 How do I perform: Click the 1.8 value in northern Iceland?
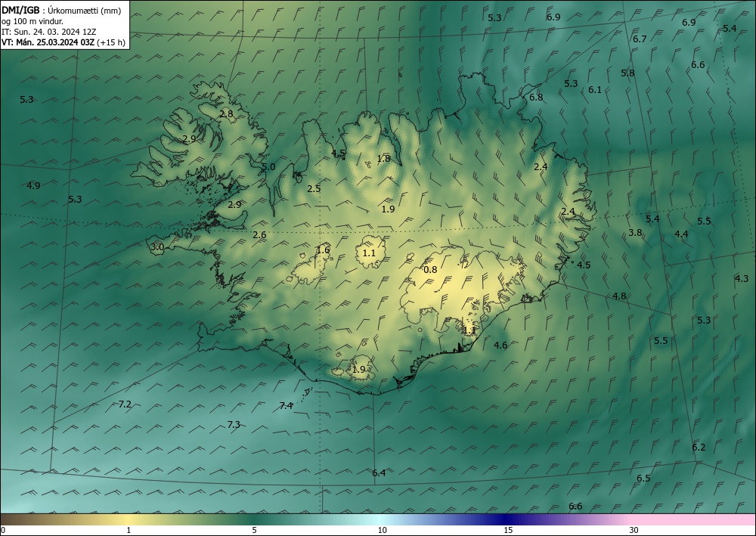383,159
